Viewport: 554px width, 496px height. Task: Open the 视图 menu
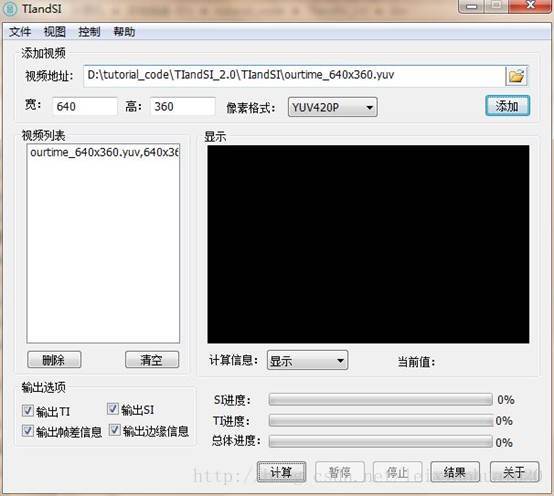[54, 32]
